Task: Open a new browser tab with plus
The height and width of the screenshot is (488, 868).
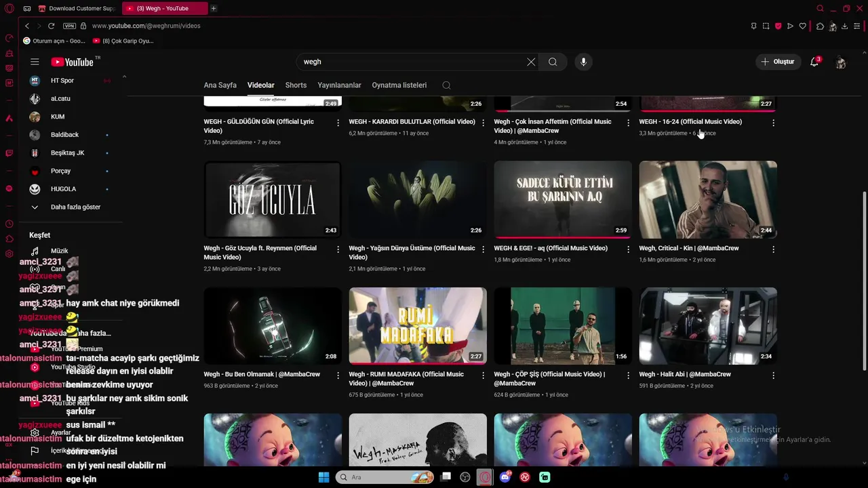Action: pos(214,8)
